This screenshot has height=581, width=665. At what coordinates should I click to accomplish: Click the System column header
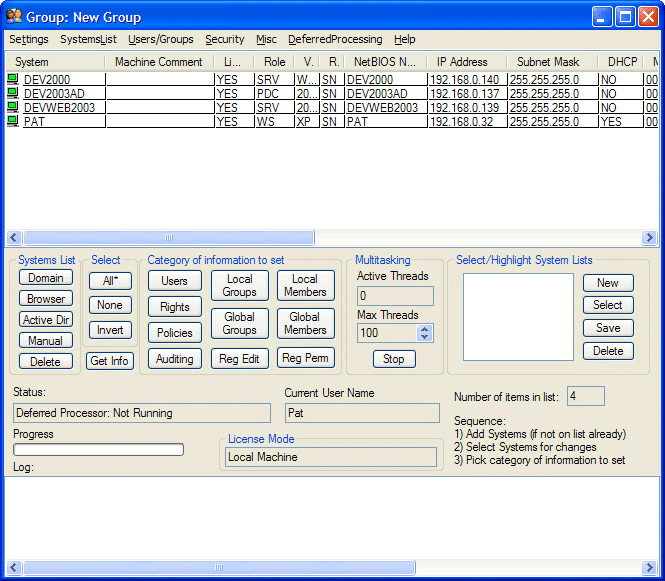(x=55, y=62)
